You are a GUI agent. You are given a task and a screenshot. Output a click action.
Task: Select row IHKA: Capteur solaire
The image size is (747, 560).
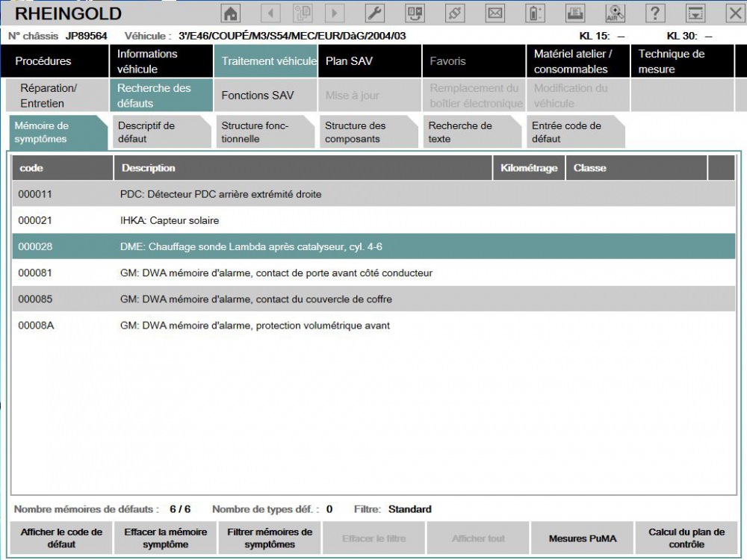(x=374, y=220)
